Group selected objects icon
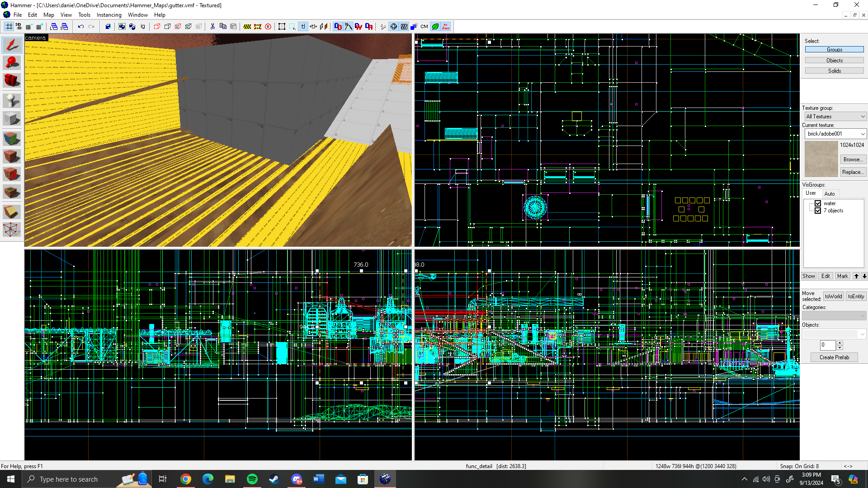Viewport: 868px width, 488px height. pos(122,27)
